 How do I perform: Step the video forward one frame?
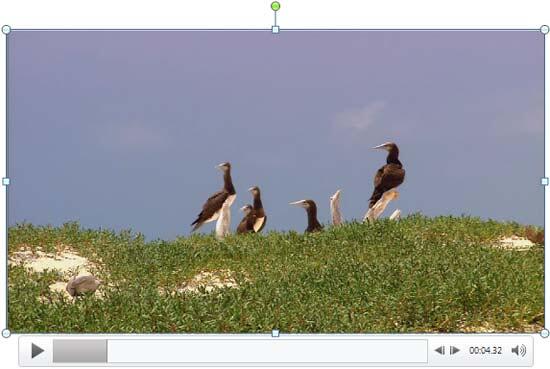point(455,350)
